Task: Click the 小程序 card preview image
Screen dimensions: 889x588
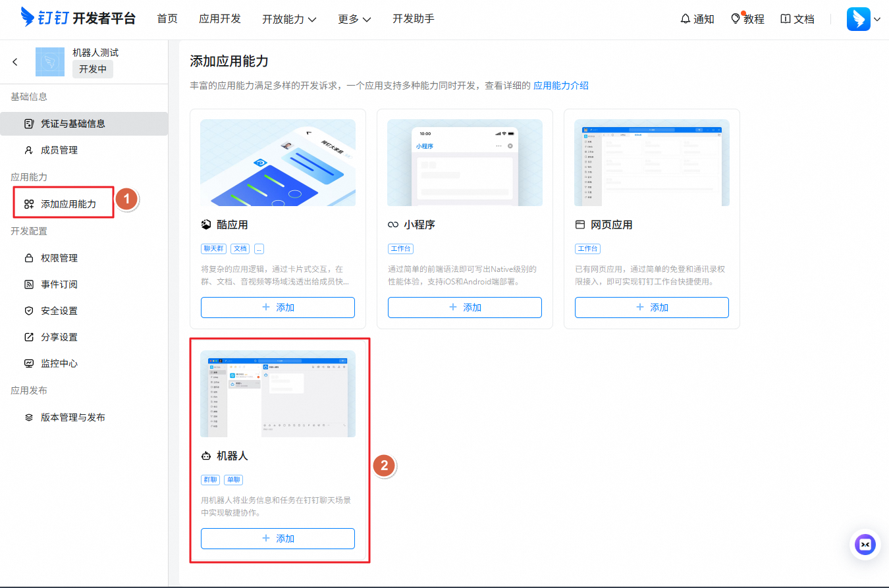Action: 464,162
